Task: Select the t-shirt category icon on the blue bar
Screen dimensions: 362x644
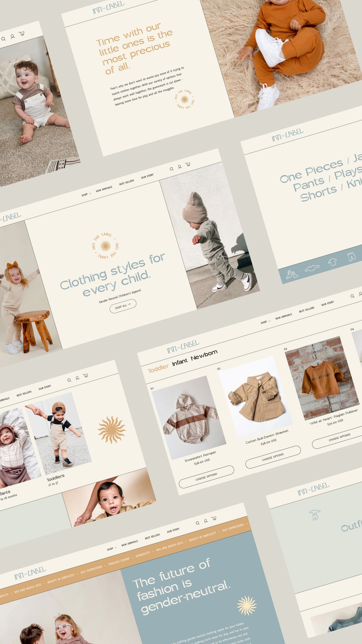Action: pos(333,262)
